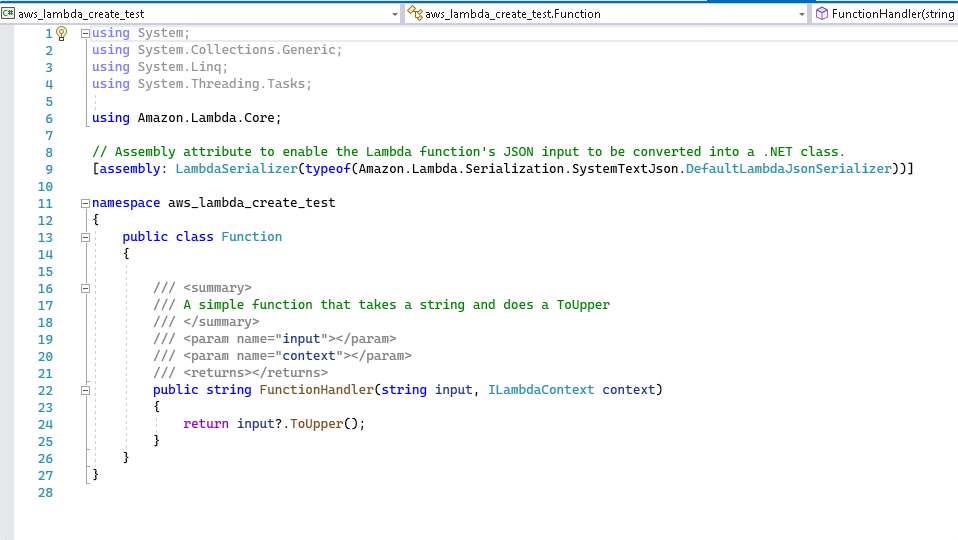
Task: Click the method cube icon beside FunctionHandler
Action: 822,13
